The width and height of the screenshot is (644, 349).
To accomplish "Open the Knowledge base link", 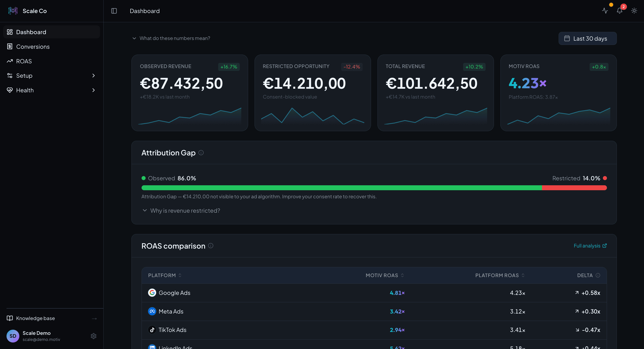I will pyautogui.click(x=52, y=318).
